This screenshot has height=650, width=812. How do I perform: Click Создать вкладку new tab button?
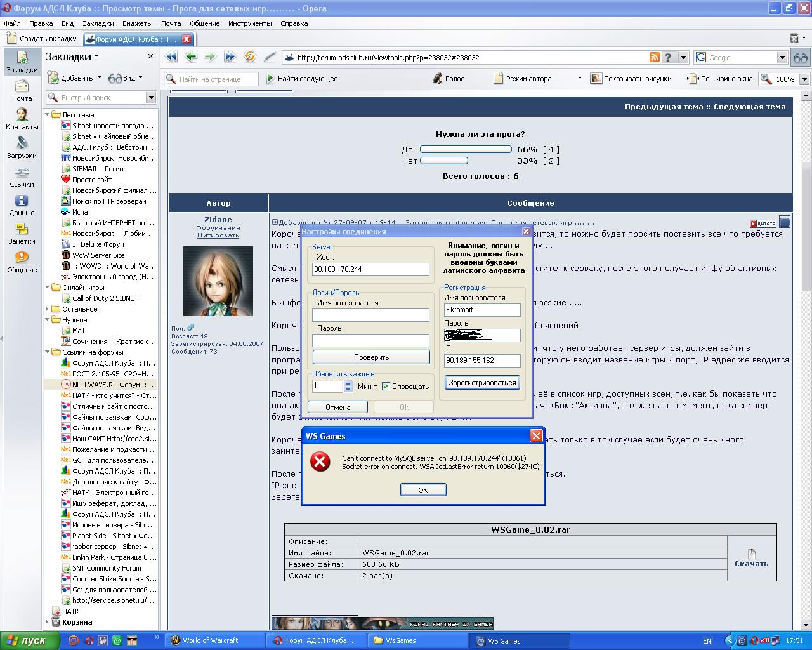[x=42, y=39]
